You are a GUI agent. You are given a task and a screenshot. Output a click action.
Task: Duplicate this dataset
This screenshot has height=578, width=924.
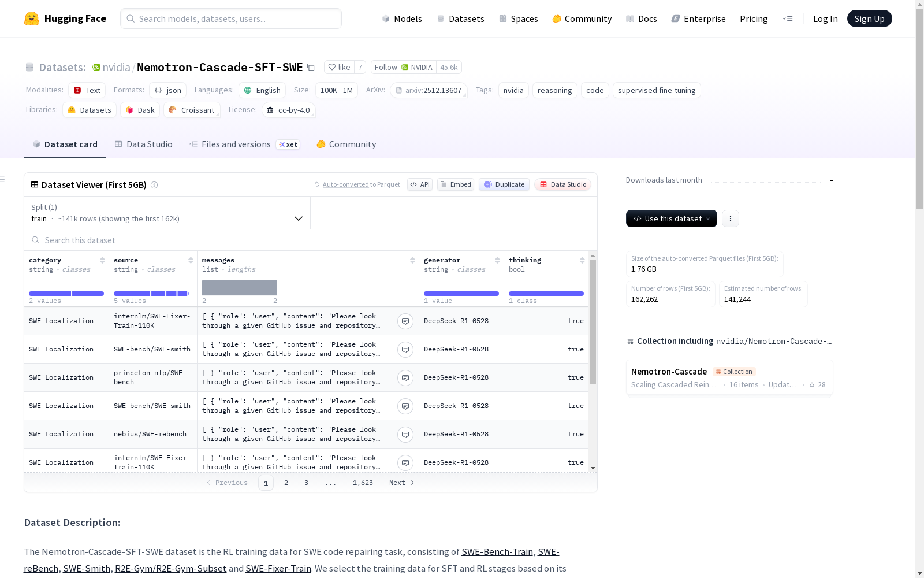click(x=504, y=185)
